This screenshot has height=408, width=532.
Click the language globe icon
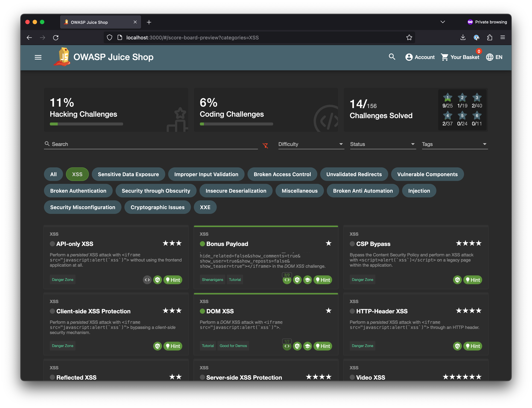pos(489,57)
